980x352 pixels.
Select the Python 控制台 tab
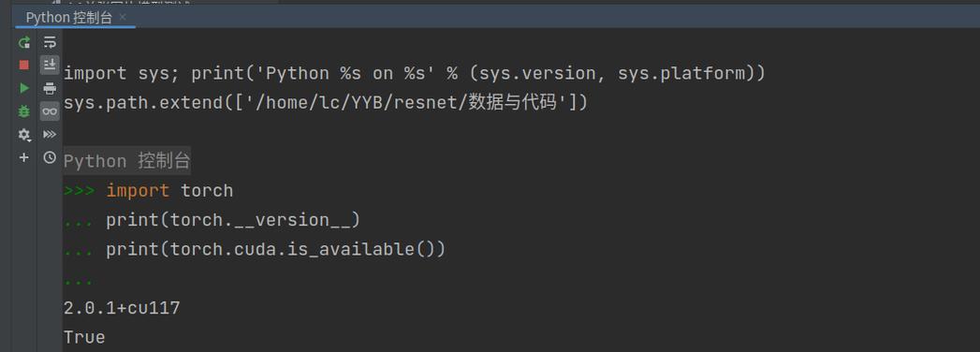(x=68, y=18)
